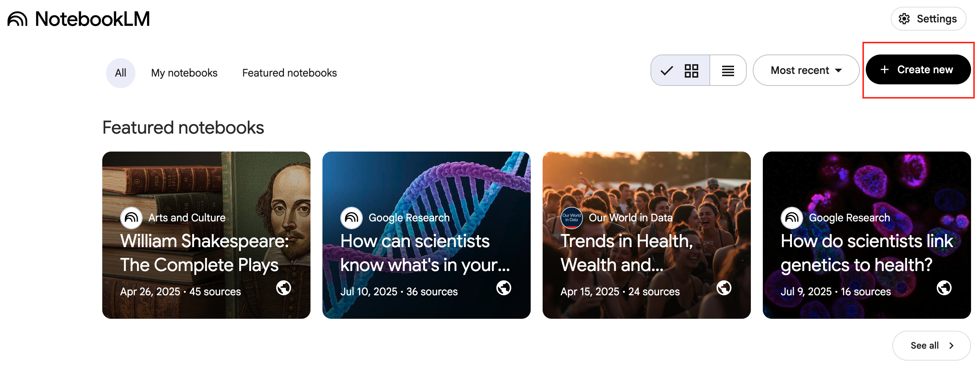The width and height of the screenshot is (980, 377).
Task: Click dropdown arrow beside Most recent
Action: [838, 71]
